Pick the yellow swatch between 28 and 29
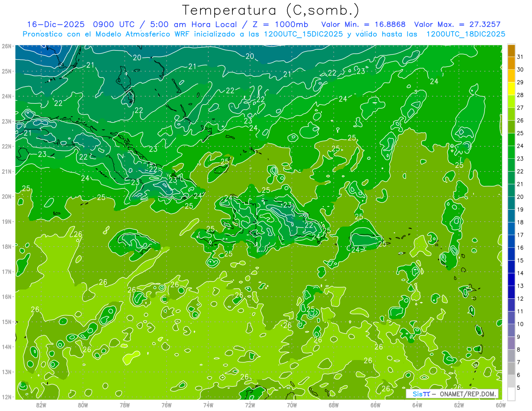The width and height of the screenshot is (532, 411). [x=511, y=89]
